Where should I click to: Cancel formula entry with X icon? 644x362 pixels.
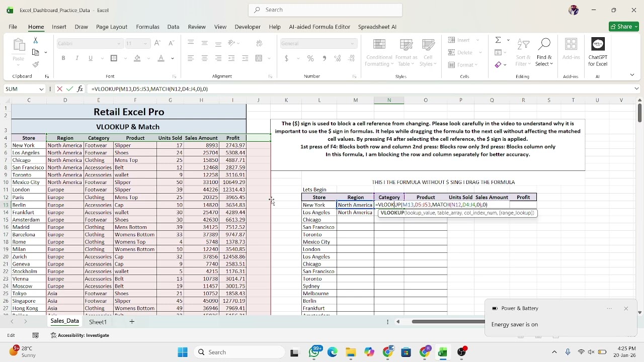coord(59,89)
